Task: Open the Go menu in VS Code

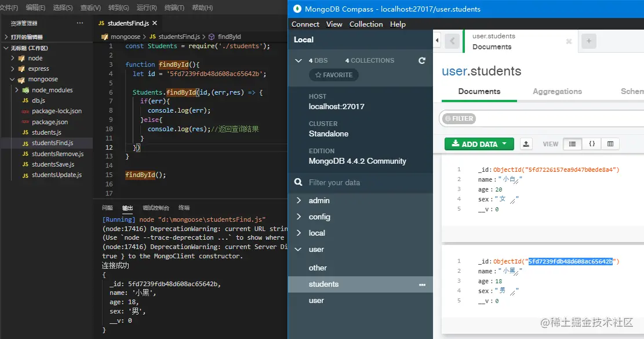Action: click(x=119, y=8)
